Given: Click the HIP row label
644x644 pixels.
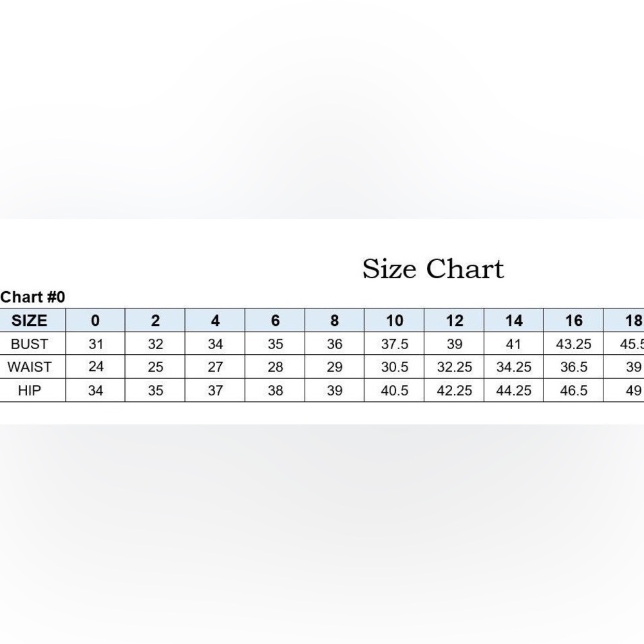Looking at the screenshot, I should point(30,390).
